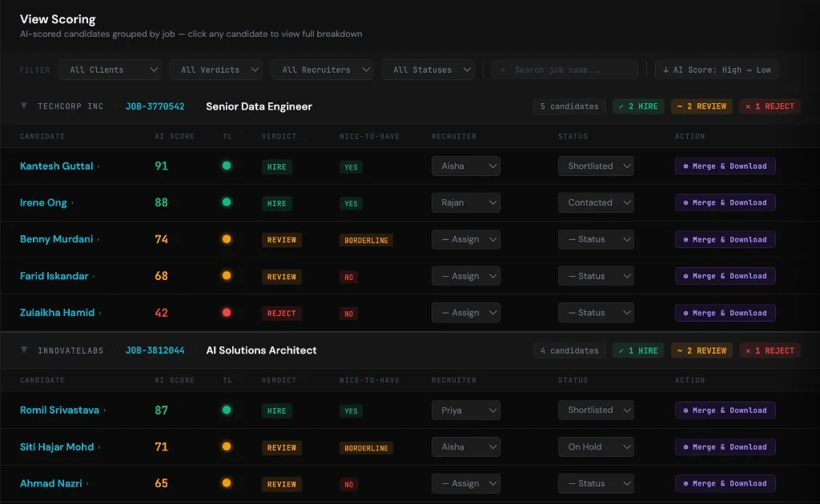
Task: Click the BORDERLINE tag for Benny Murdani
Action: pyautogui.click(x=366, y=240)
